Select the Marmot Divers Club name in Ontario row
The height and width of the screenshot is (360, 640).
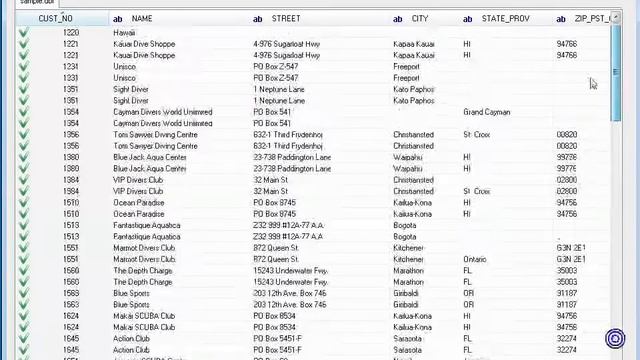pos(144,259)
